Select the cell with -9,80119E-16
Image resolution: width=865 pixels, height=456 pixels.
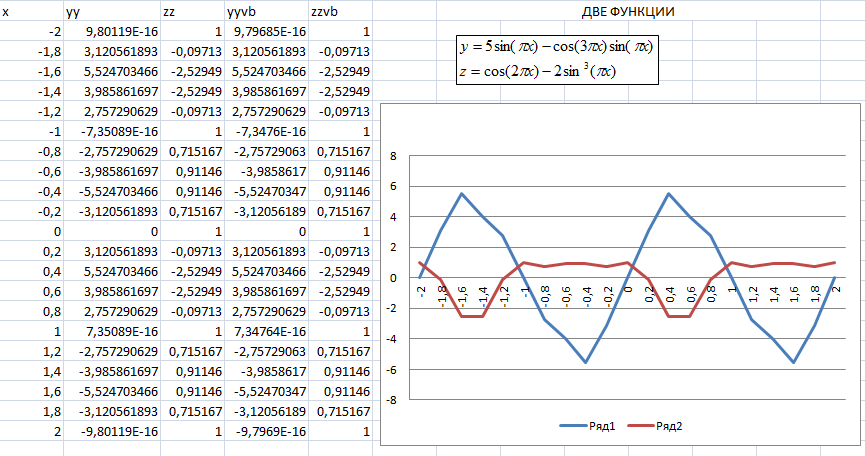coord(112,431)
